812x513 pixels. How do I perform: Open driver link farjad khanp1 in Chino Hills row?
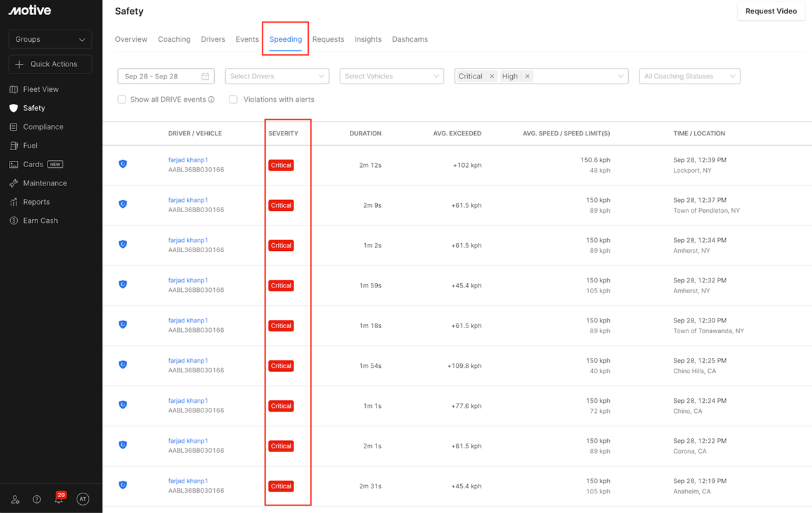coord(188,361)
